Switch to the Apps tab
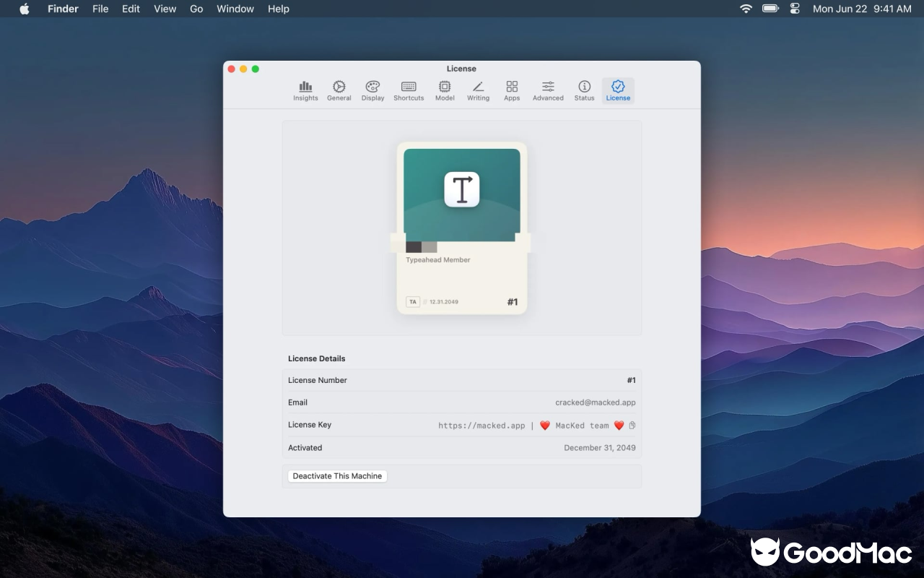This screenshot has width=924, height=578. pos(512,91)
